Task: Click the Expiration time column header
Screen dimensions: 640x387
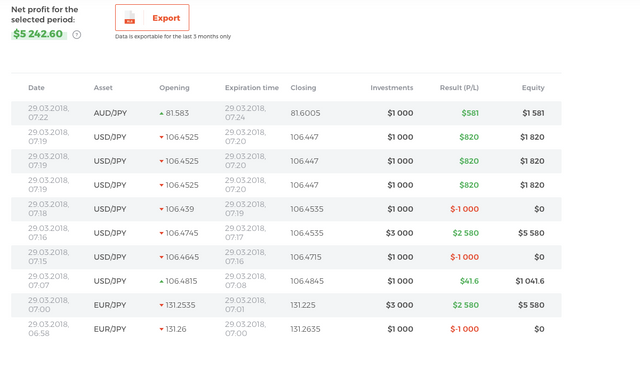Action: (252, 88)
